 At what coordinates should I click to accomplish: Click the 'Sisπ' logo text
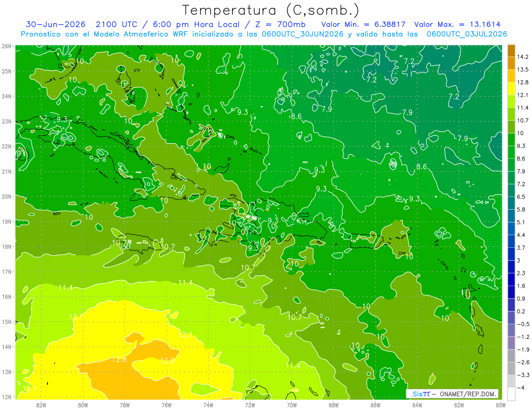pyautogui.click(x=421, y=394)
